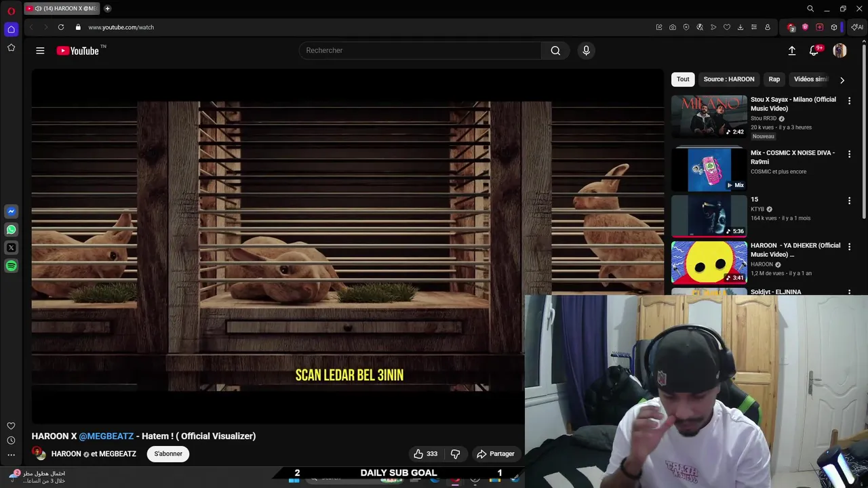Switch to the HAROON X YouTube tab

62,9
